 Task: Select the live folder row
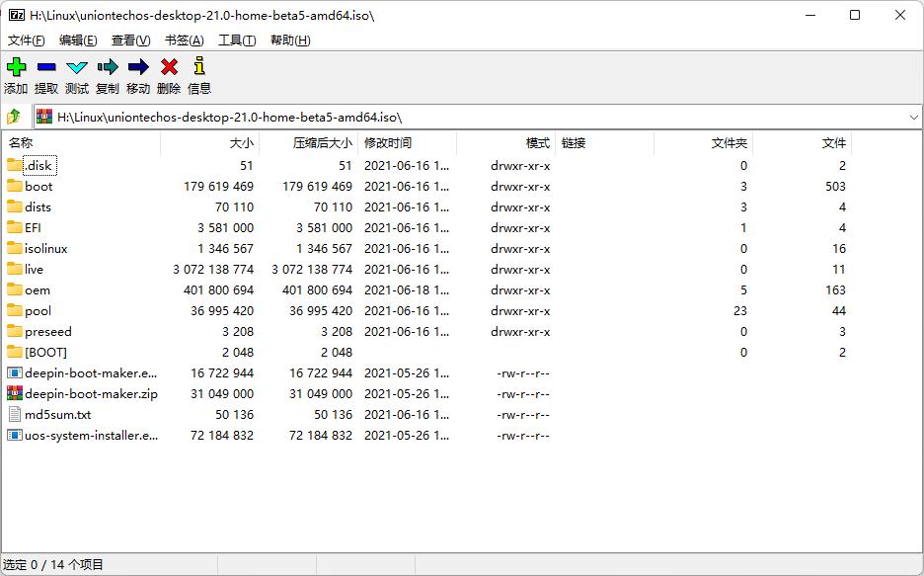pyautogui.click(x=35, y=269)
